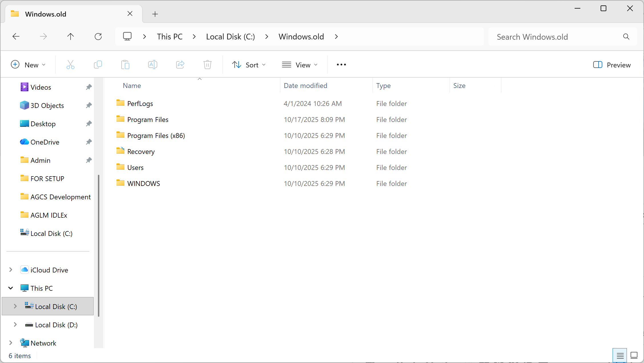This screenshot has height=363, width=644.
Task: Open AGLM IDLEx in sidebar
Action: [x=49, y=215]
